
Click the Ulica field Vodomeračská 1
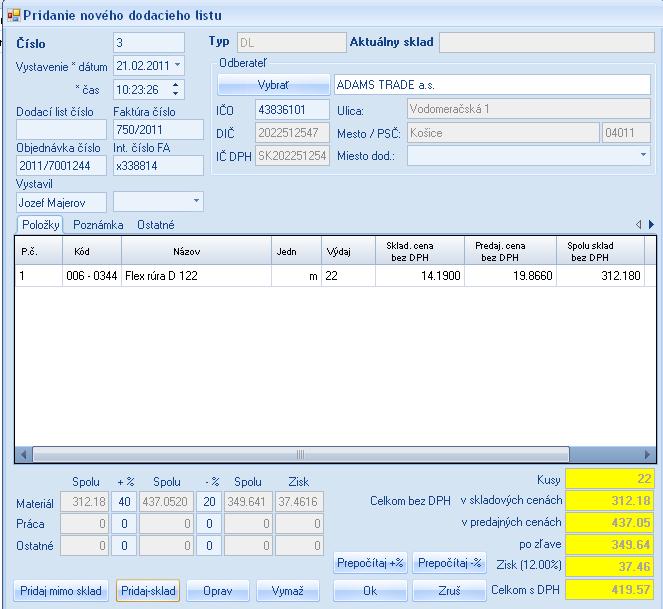click(529, 109)
